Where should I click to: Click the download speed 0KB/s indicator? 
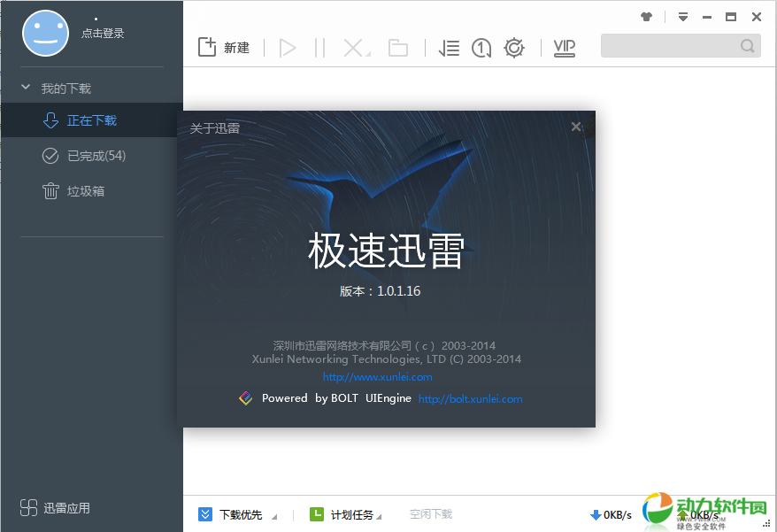tap(611, 515)
